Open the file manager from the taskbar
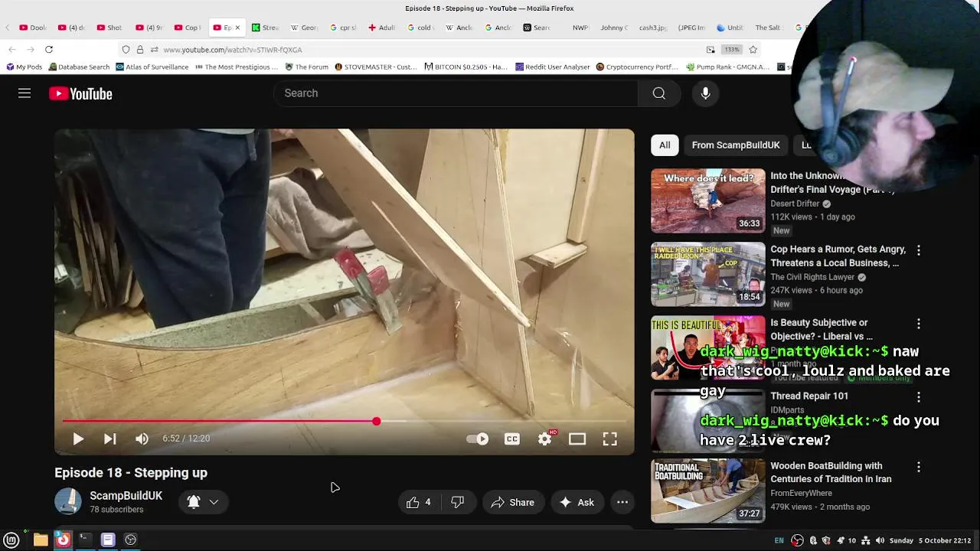 click(41, 540)
